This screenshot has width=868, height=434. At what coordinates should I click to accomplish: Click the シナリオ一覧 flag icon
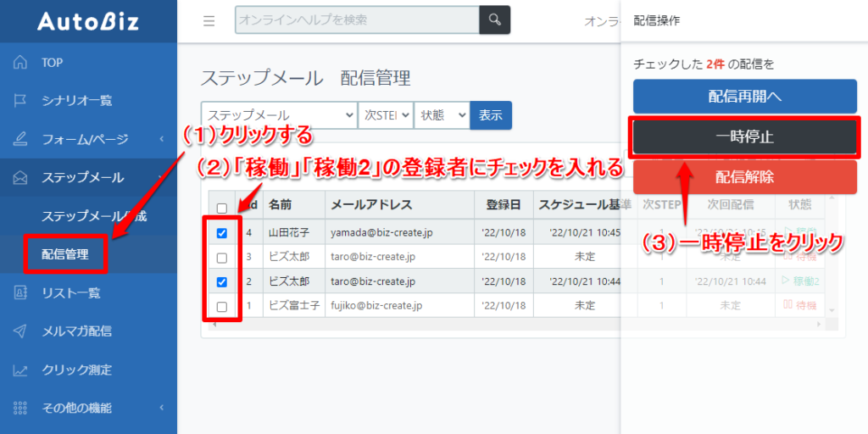click(x=21, y=101)
